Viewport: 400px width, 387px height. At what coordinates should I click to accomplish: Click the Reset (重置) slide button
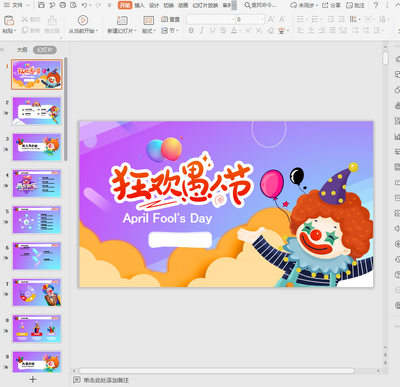(170, 19)
